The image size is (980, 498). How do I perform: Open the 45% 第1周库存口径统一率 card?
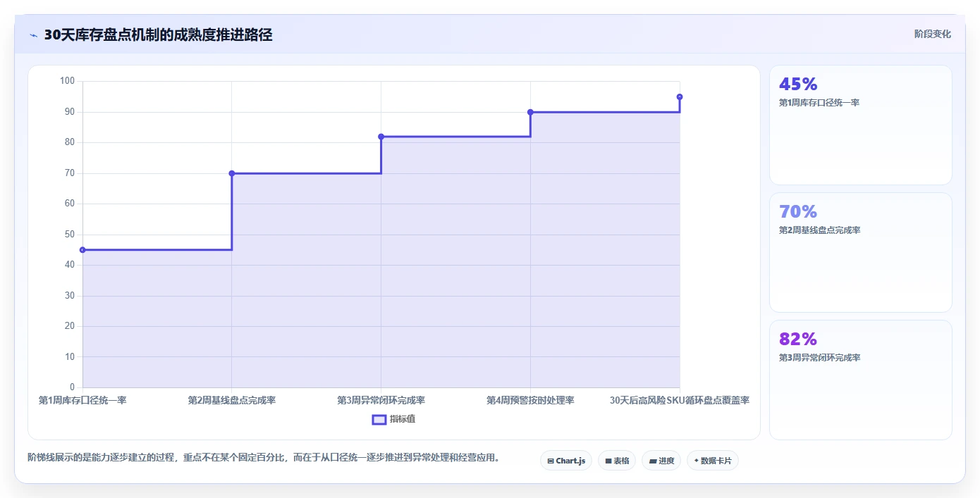(x=860, y=125)
